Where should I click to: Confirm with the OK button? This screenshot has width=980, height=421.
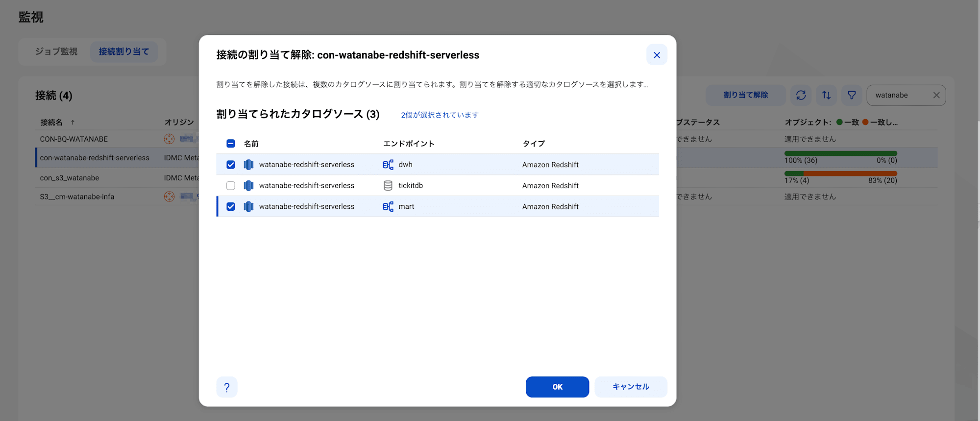[557, 387]
